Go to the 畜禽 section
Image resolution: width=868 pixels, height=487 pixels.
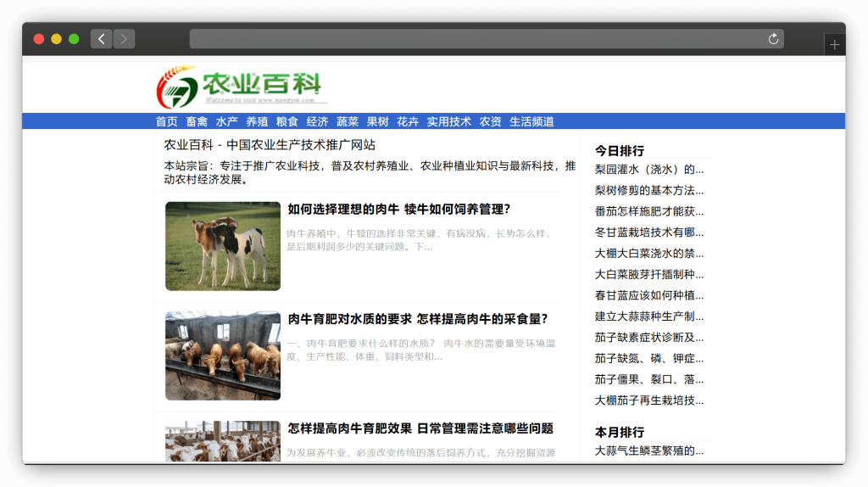(197, 121)
